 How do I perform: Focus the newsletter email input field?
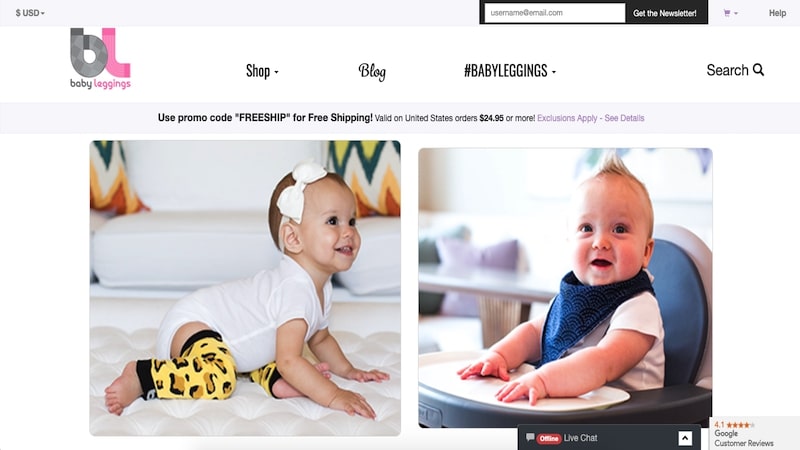click(x=555, y=13)
